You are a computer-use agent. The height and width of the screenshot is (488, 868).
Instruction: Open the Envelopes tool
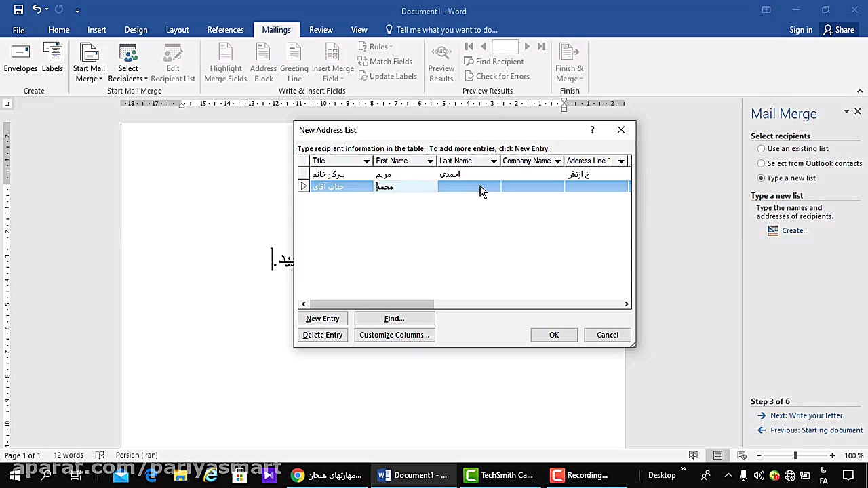coord(20,58)
